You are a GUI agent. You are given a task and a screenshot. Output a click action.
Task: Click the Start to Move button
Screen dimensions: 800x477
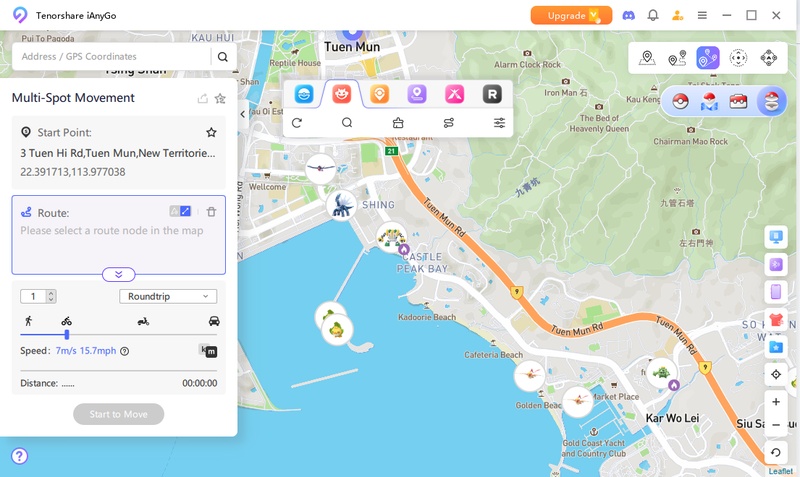click(118, 414)
